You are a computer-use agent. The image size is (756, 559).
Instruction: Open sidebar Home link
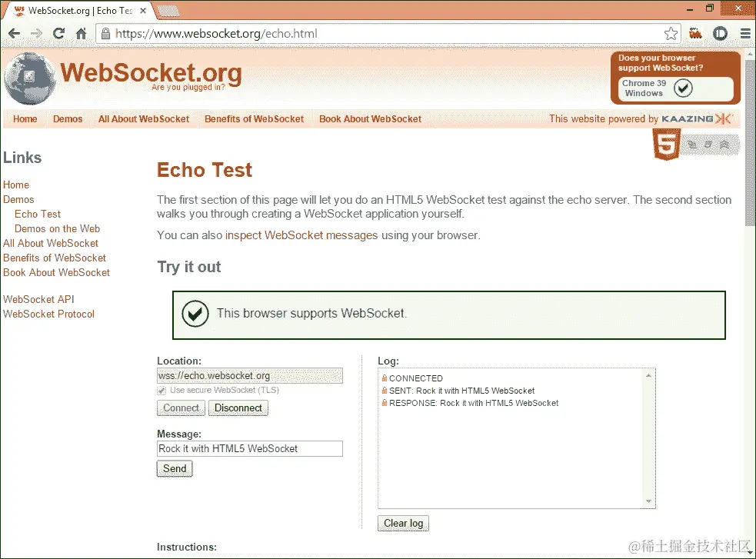(x=16, y=185)
